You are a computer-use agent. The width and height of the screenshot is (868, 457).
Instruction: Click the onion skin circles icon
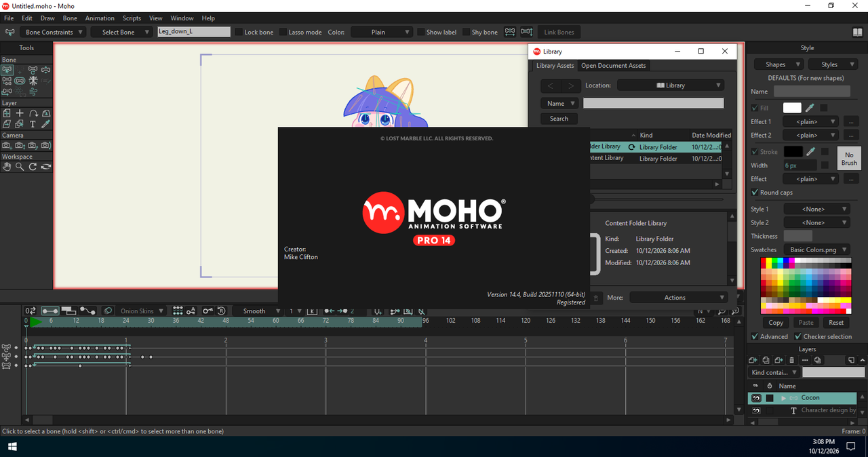point(108,311)
